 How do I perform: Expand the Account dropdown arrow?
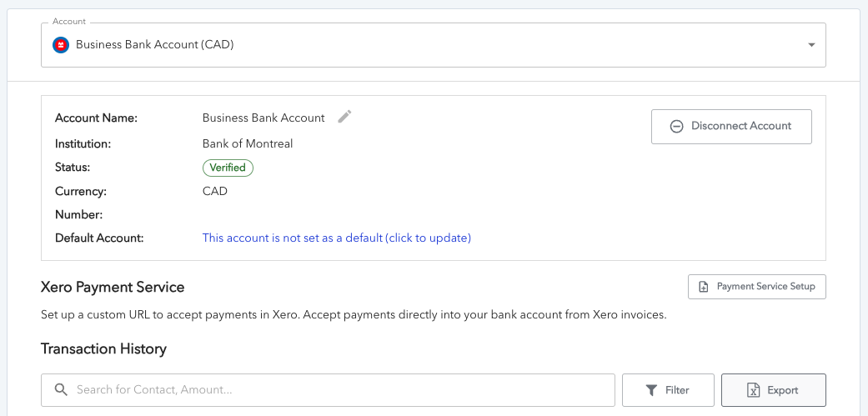[811, 45]
